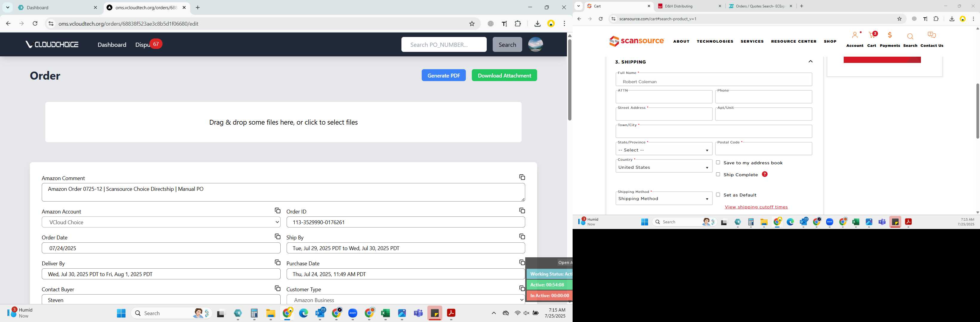This screenshot has width=980, height=322.
Task: Reload the ScanSource cart page
Action: point(600,18)
